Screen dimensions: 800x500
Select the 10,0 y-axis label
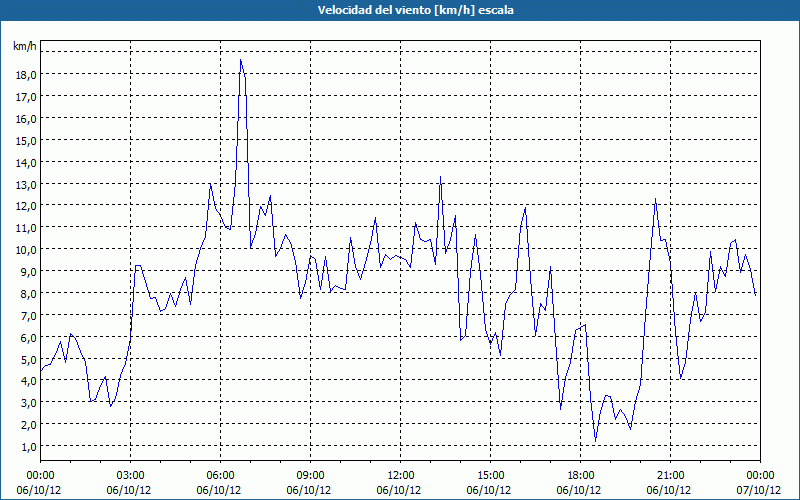pyautogui.click(x=26, y=250)
